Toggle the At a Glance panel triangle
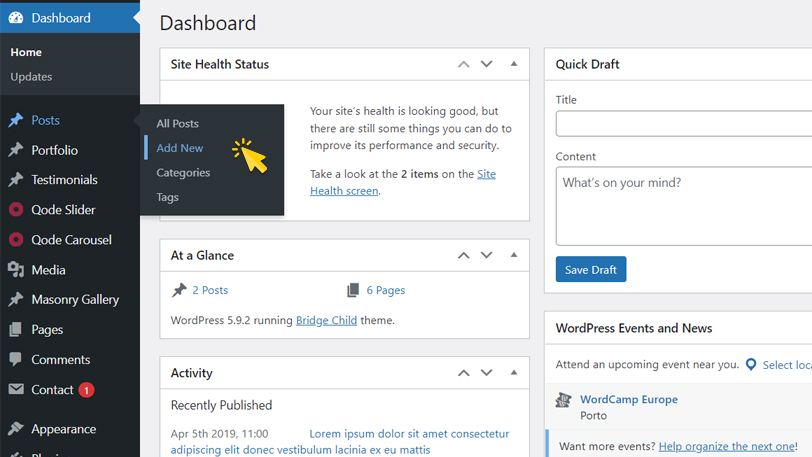812x457 pixels. pos(514,255)
